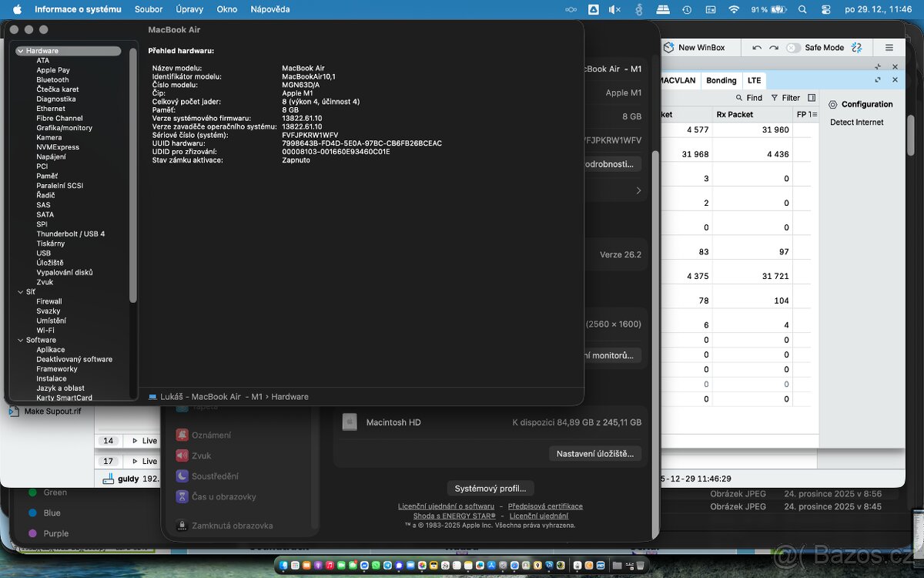This screenshot has height=578, width=924.
Task: Switch to the Bonding tab
Action: point(721,80)
